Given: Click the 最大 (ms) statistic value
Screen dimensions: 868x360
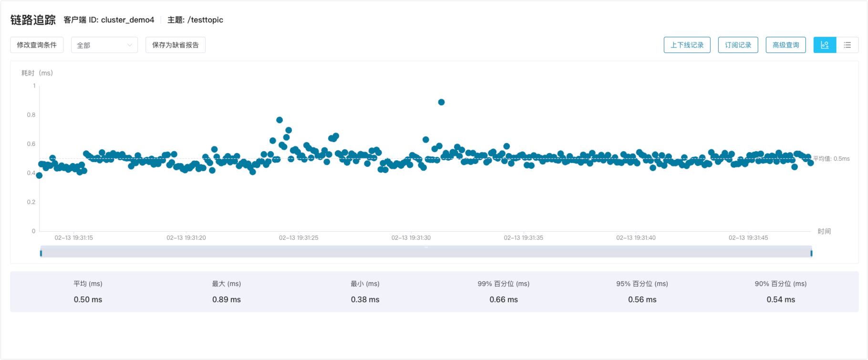Looking at the screenshot, I should coord(227,299).
